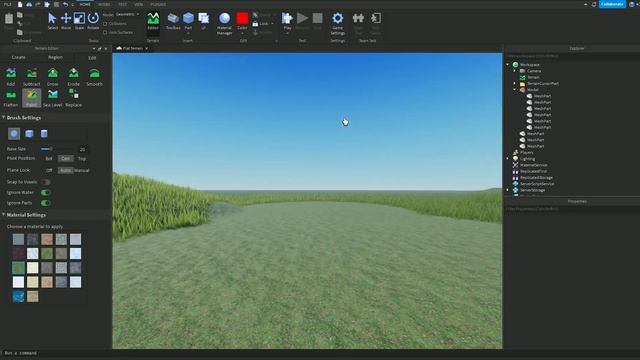
Task: Click the Collaborate button
Action: coord(612,4)
